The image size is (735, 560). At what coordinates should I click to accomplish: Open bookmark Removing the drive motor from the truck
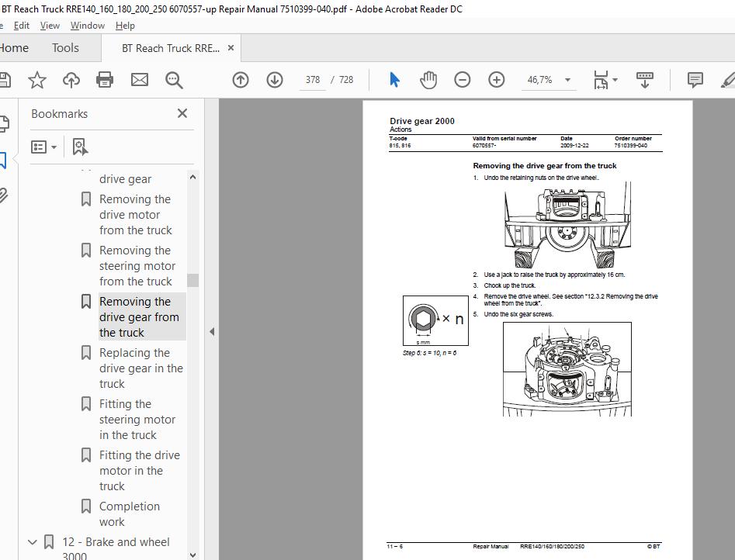click(136, 215)
